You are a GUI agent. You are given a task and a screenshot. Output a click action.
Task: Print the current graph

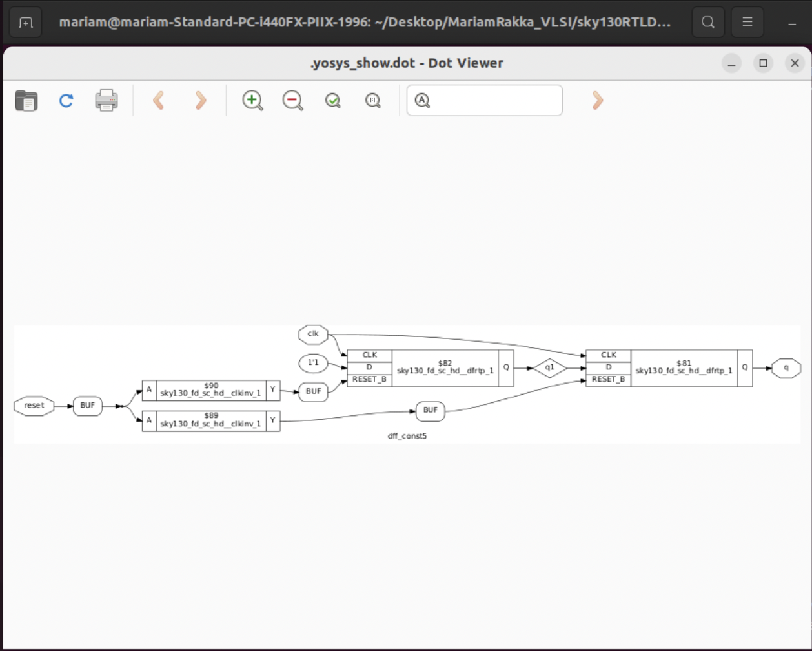point(105,101)
